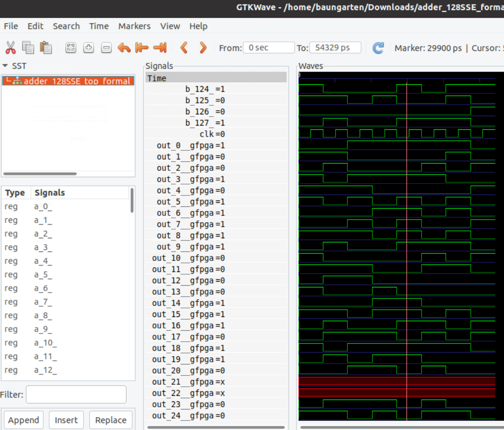504x430 pixels.
Task: Click the Append button
Action: point(24,420)
